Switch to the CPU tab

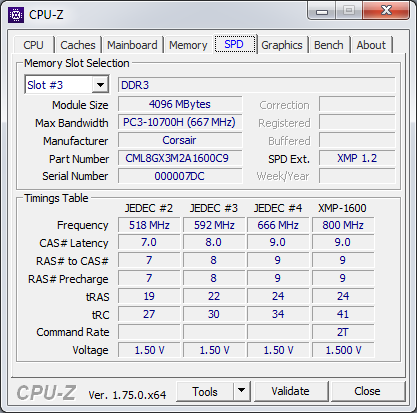point(33,45)
